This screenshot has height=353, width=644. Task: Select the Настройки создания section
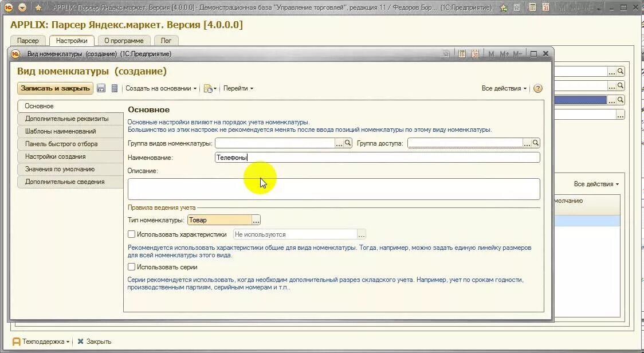(x=70, y=156)
